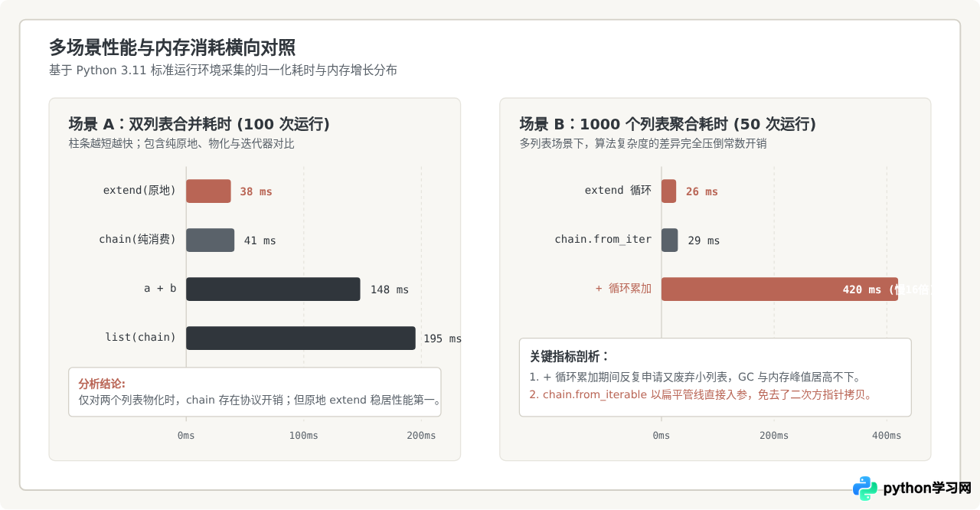Click the value '26 ms'

(x=702, y=192)
